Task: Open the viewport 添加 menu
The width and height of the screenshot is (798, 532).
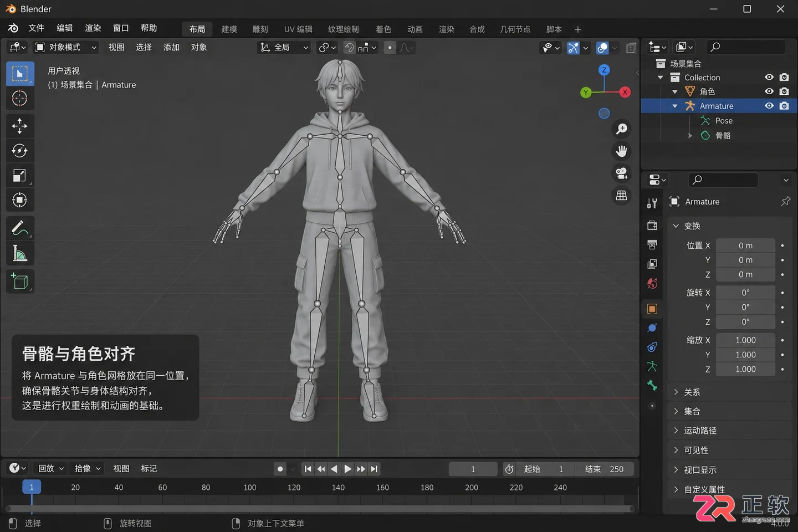Action: [x=171, y=48]
